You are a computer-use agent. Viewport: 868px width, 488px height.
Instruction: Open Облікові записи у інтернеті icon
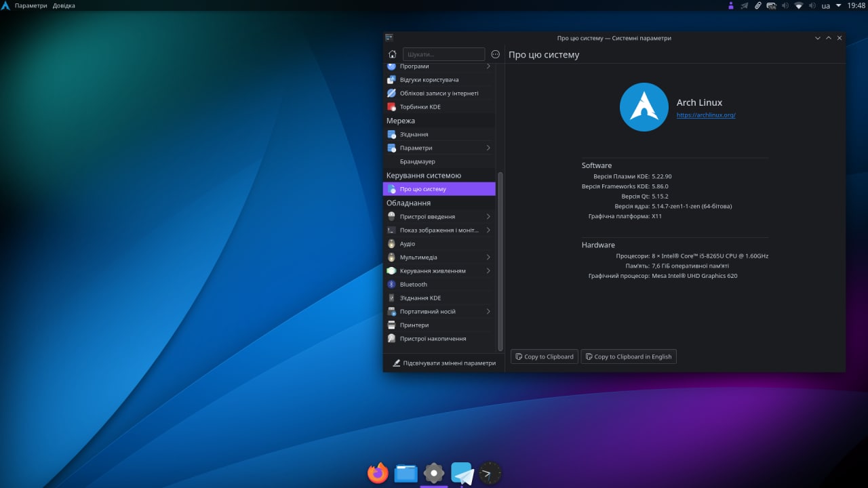pos(391,94)
